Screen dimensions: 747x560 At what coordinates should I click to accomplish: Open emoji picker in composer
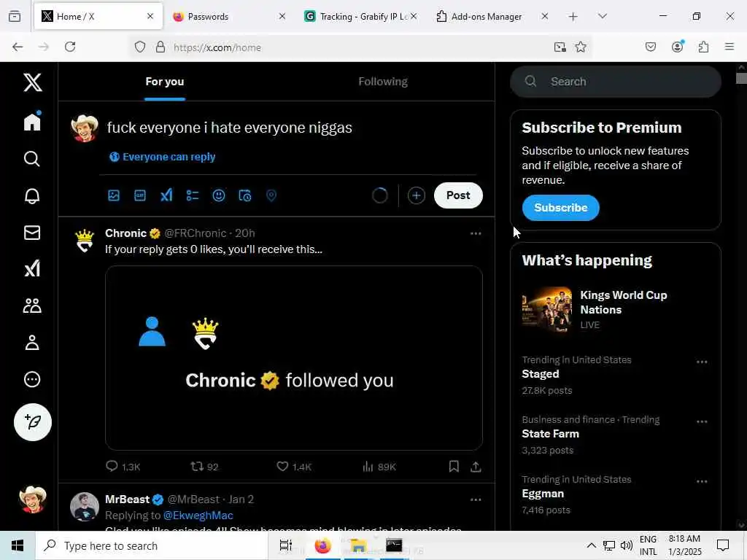pos(219,195)
